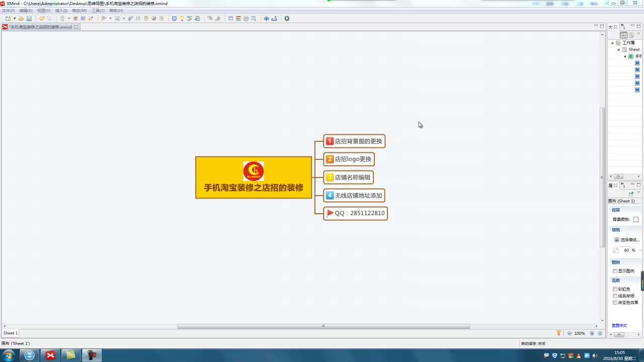Open the 修改(M) menu
644x362 pixels.
[x=79, y=11]
